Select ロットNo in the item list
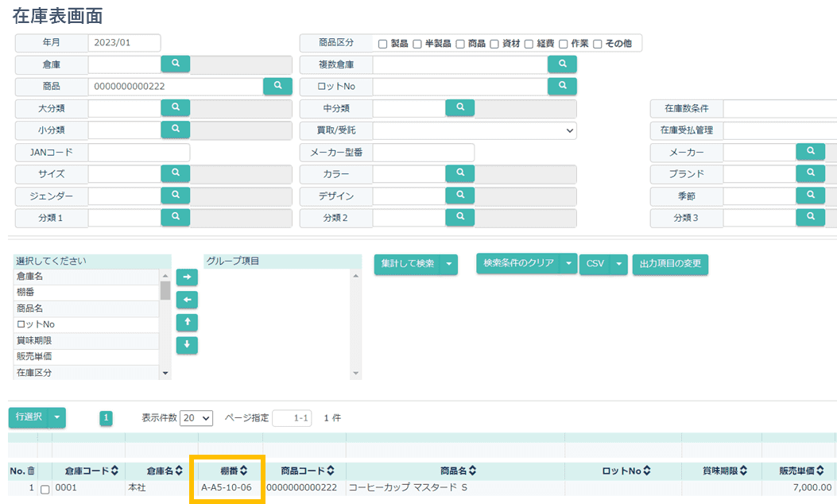The width and height of the screenshot is (837, 504). pos(86,324)
